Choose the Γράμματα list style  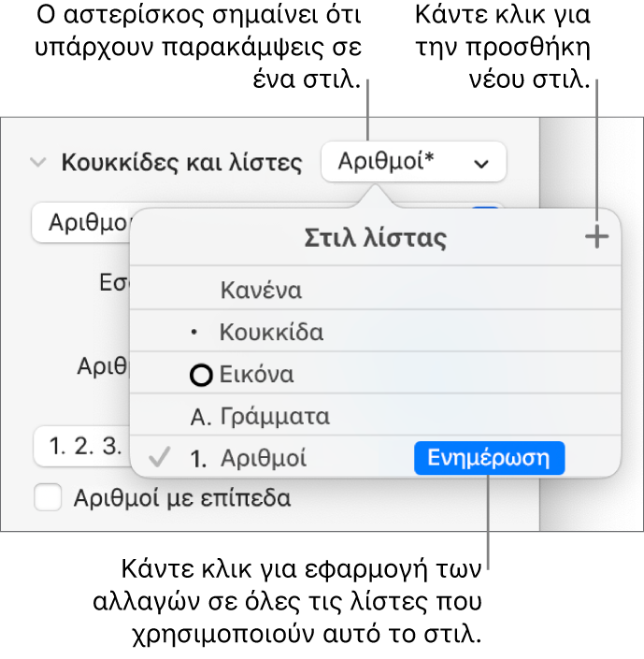coord(375,415)
